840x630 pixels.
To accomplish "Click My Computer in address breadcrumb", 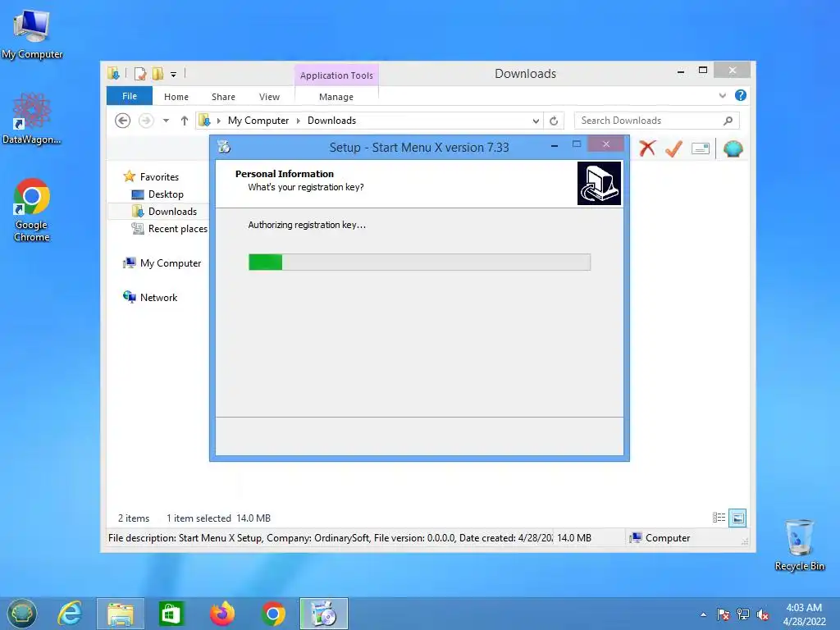I will point(258,121).
